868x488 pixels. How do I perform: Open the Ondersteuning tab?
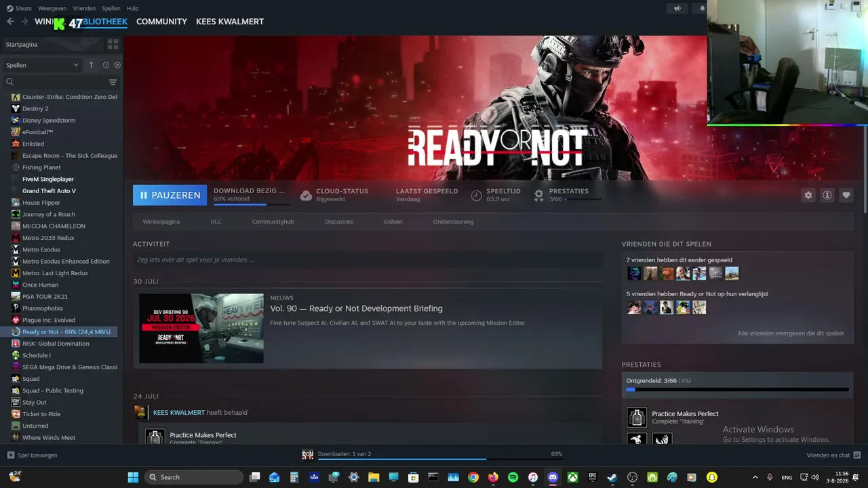pyautogui.click(x=453, y=222)
